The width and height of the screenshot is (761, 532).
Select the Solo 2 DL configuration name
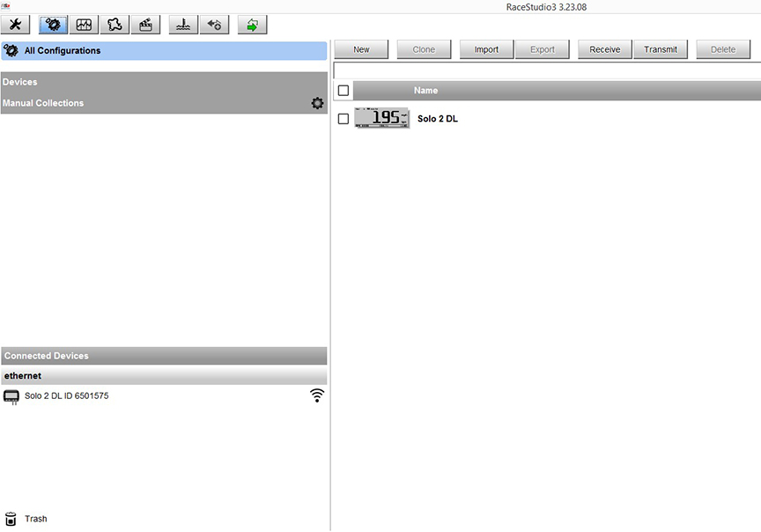point(437,119)
